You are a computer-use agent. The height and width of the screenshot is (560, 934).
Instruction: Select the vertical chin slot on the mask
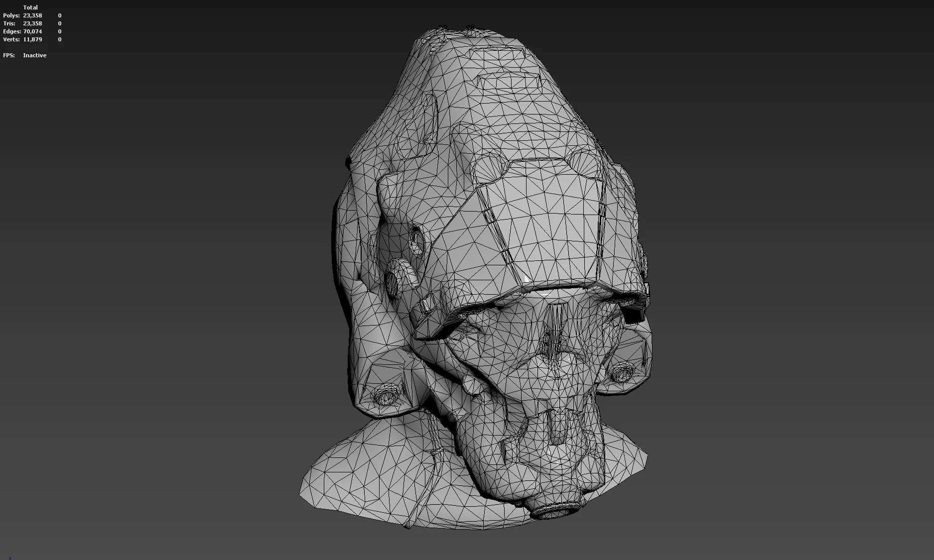click(x=555, y=427)
